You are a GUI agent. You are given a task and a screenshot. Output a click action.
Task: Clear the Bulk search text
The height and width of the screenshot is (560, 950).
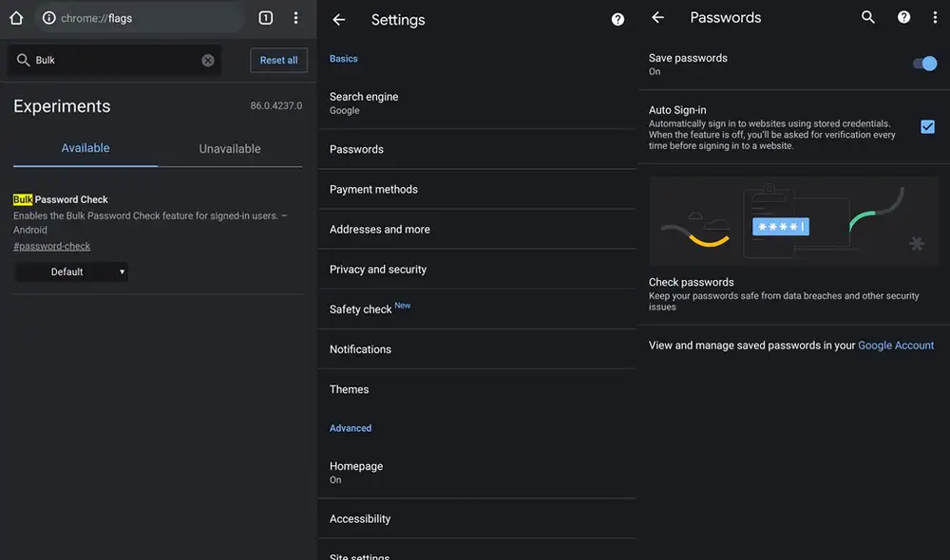coord(208,60)
